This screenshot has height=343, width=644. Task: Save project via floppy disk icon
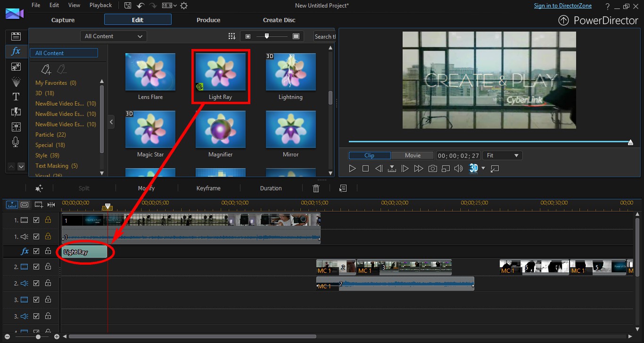(128, 6)
